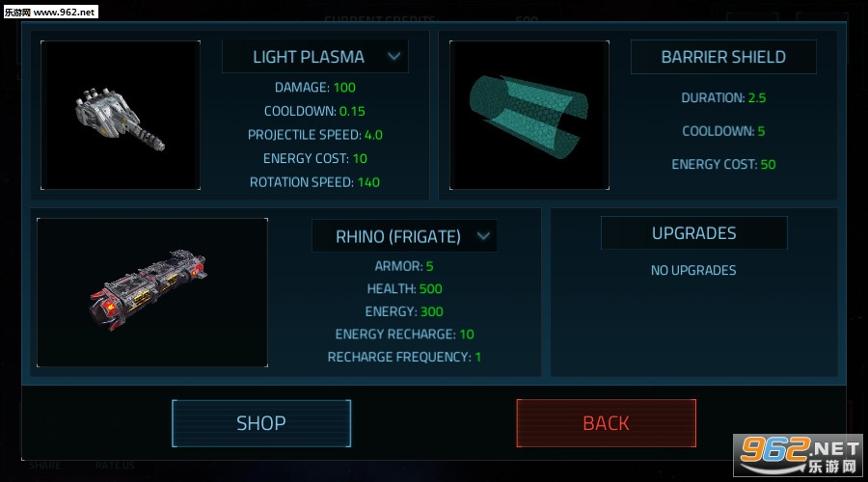Click the ship Armor stat line
The image size is (868, 482).
(404, 266)
